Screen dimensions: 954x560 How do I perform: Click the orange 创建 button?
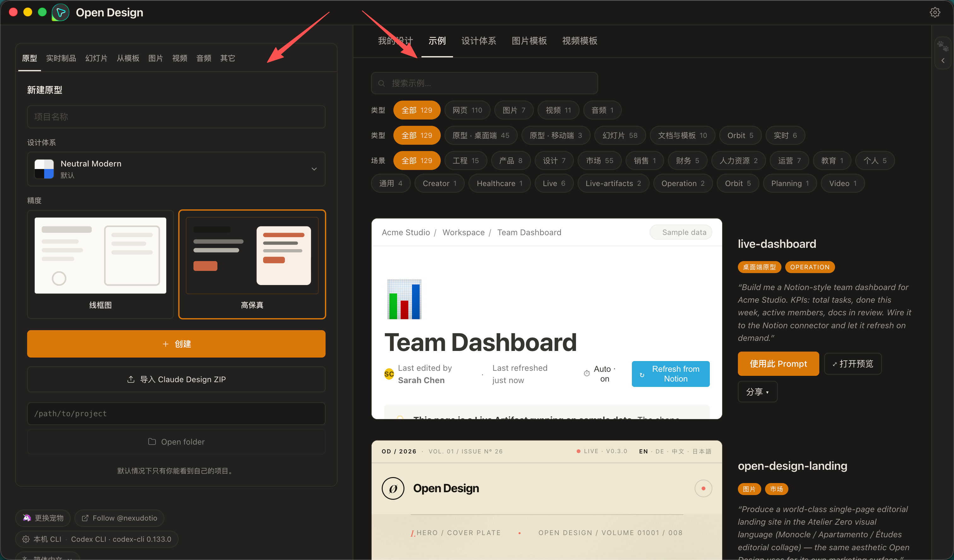click(176, 344)
